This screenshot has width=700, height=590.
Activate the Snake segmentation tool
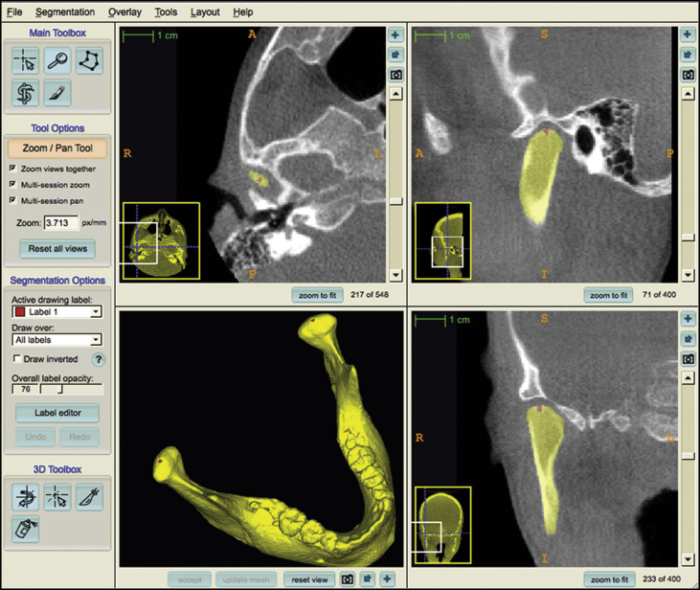(25, 93)
